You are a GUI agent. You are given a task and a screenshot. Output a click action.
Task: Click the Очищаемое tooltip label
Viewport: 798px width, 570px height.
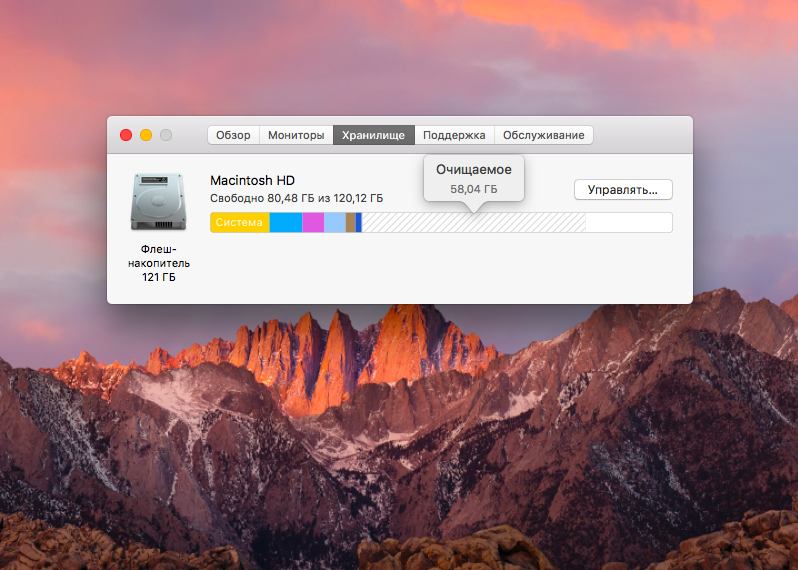coord(474,169)
